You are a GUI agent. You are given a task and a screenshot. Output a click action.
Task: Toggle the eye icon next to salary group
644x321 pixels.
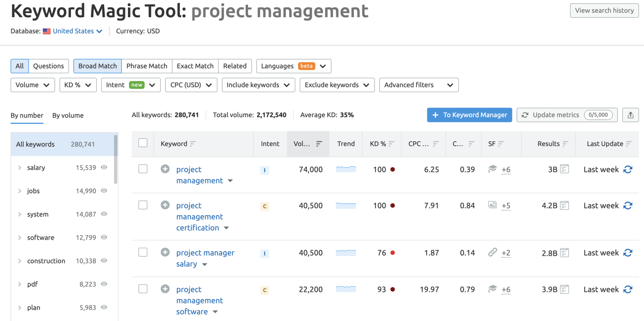click(x=104, y=168)
